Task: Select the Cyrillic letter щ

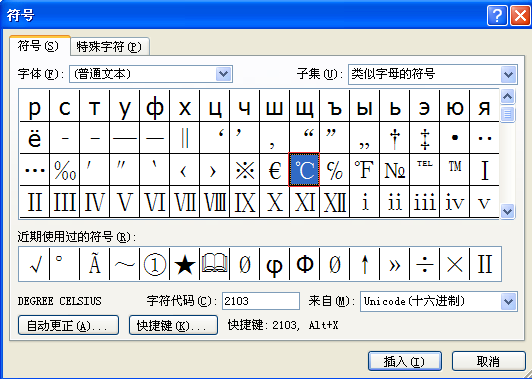Action: [x=304, y=106]
